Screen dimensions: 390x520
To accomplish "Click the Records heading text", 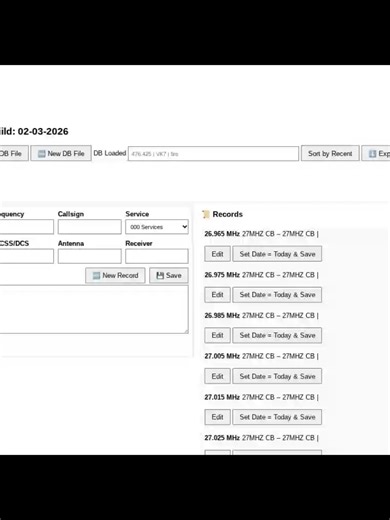I will click(228, 214).
